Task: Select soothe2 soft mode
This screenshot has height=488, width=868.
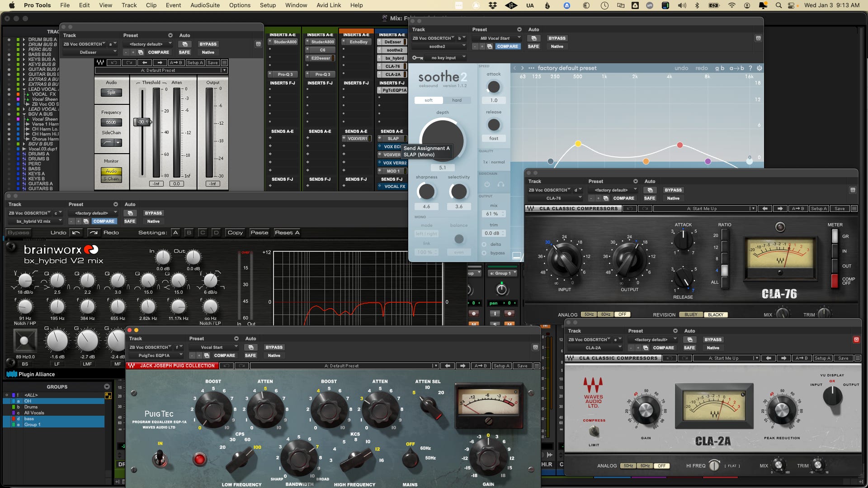Action: click(x=429, y=100)
